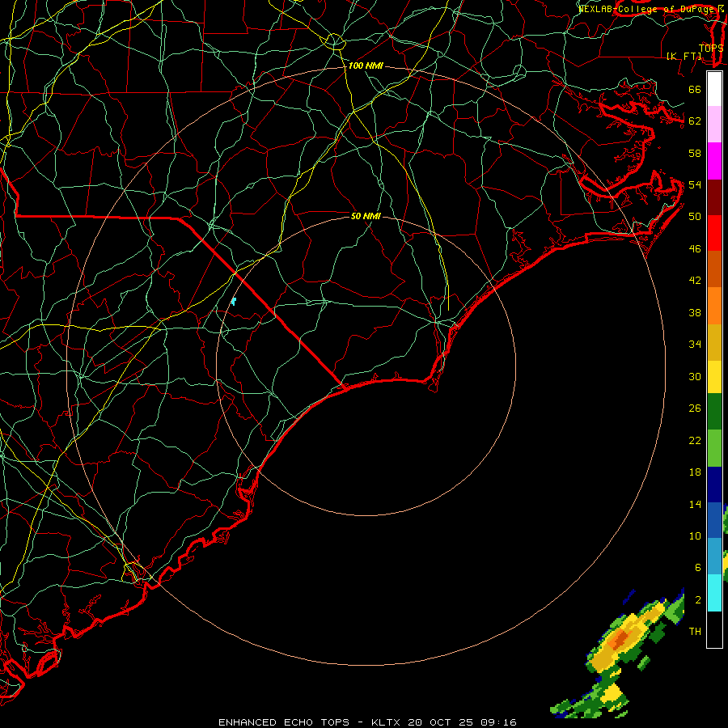Click the "100 NMI" range ring label
The width and height of the screenshot is (728, 728).
tap(366, 66)
